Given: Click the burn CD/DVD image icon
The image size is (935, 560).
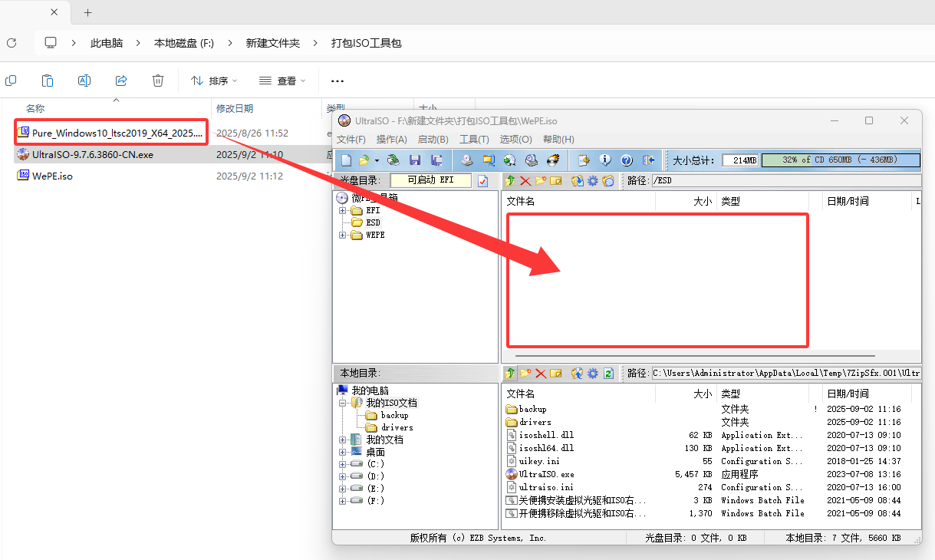Looking at the screenshot, I should (553, 160).
